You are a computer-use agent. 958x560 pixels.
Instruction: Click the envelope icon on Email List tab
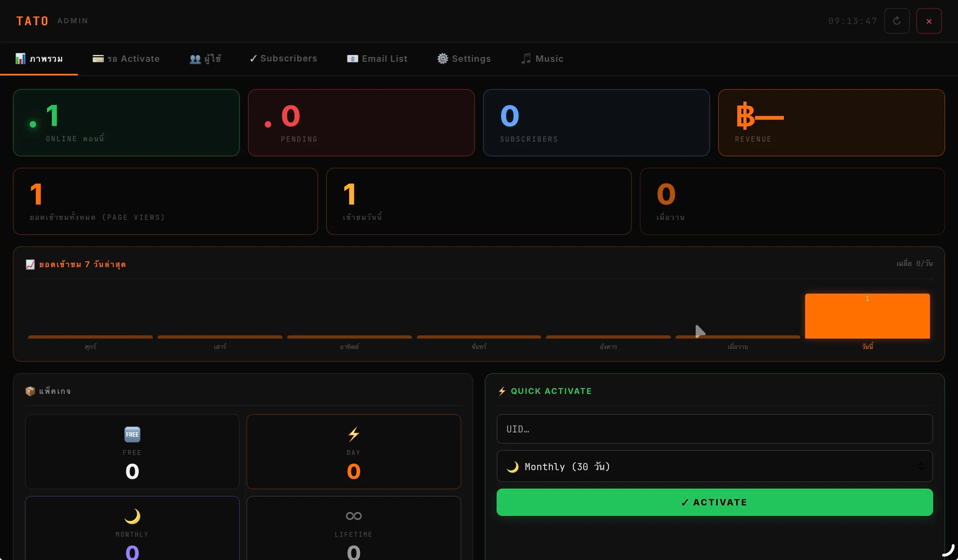tap(352, 59)
